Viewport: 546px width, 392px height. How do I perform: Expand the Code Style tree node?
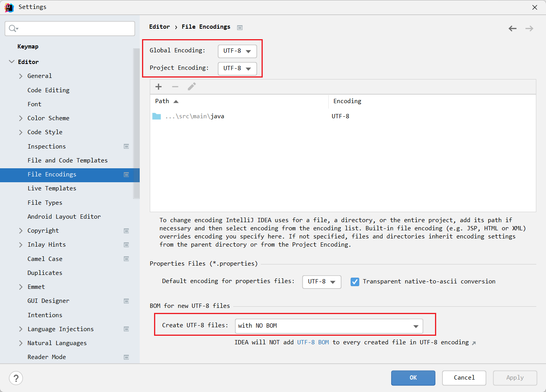[21, 132]
